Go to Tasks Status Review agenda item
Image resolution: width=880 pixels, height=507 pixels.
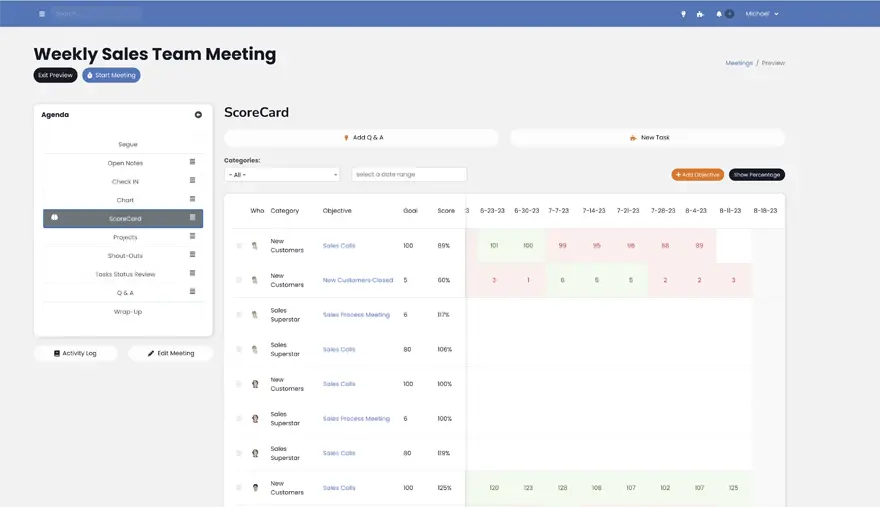pos(125,274)
